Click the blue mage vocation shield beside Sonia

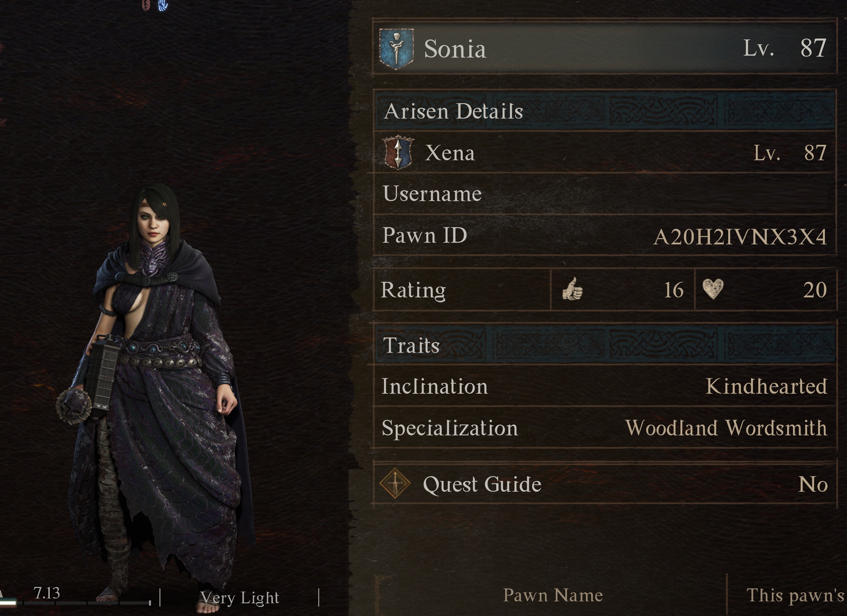(x=396, y=48)
